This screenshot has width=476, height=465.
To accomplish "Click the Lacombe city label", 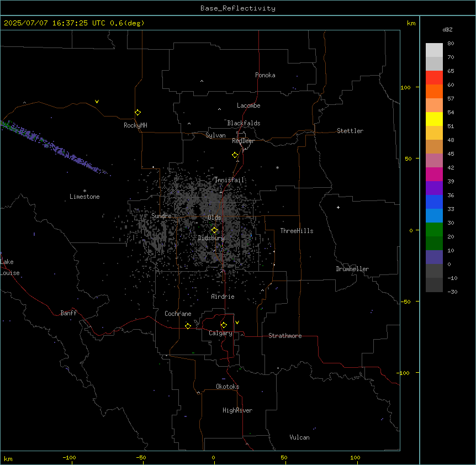I will tap(248, 105).
